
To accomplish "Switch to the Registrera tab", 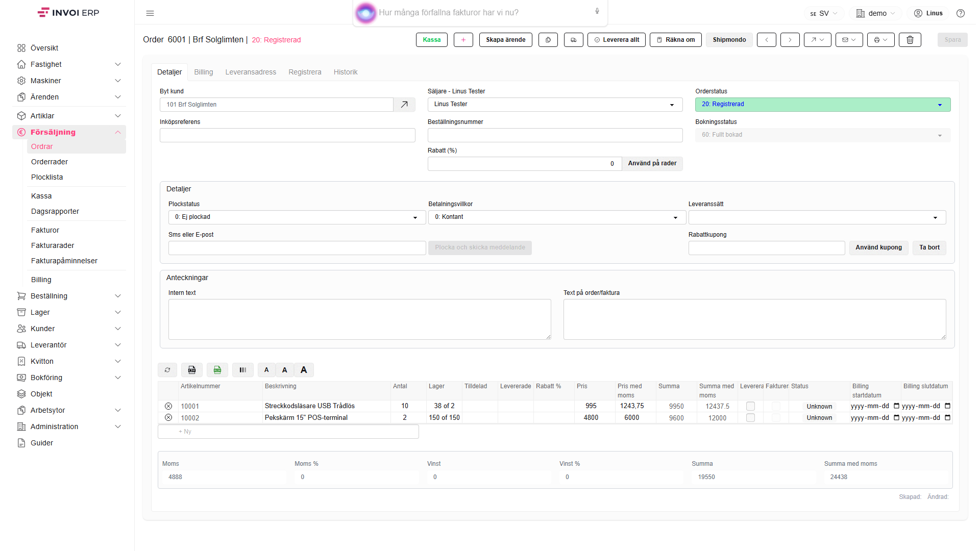I will pyautogui.click(x=305, y=72).
